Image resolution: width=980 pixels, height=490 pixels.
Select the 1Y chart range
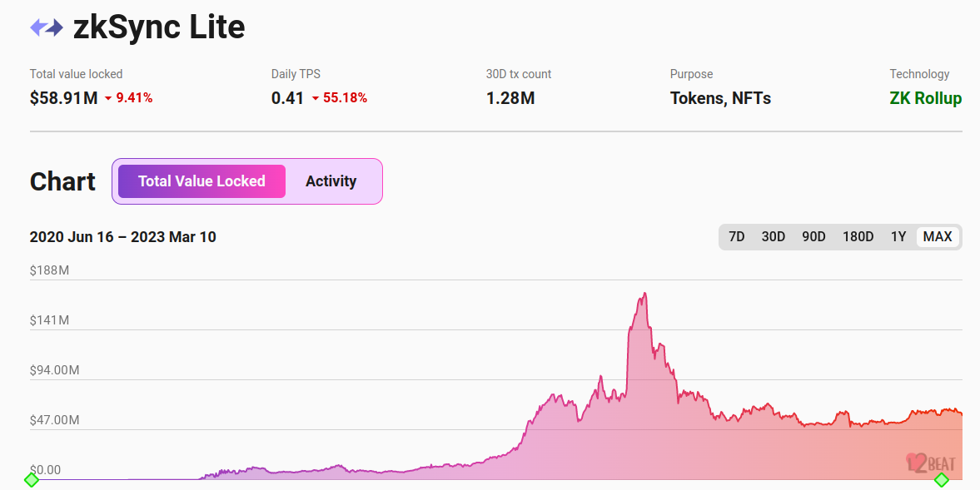(898, 236)
